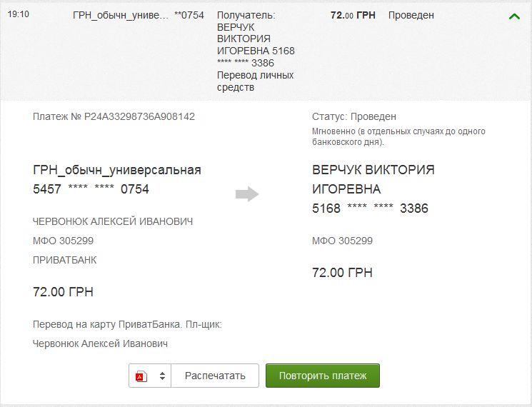The width and height of the screenshot is (532, 407).
Task: Select sender card number 5457 **** **** 0754
Action: tap(91, 189)
